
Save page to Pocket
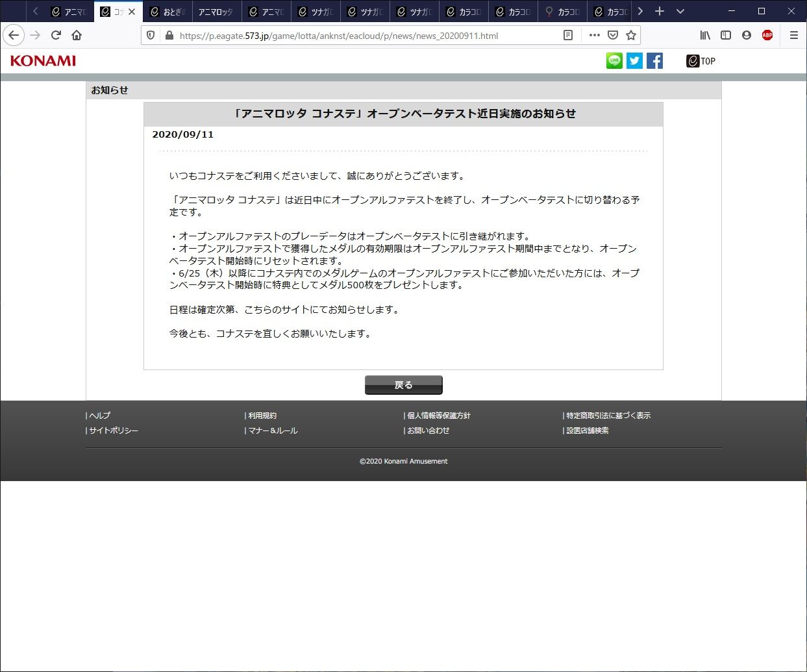point(612,35)
